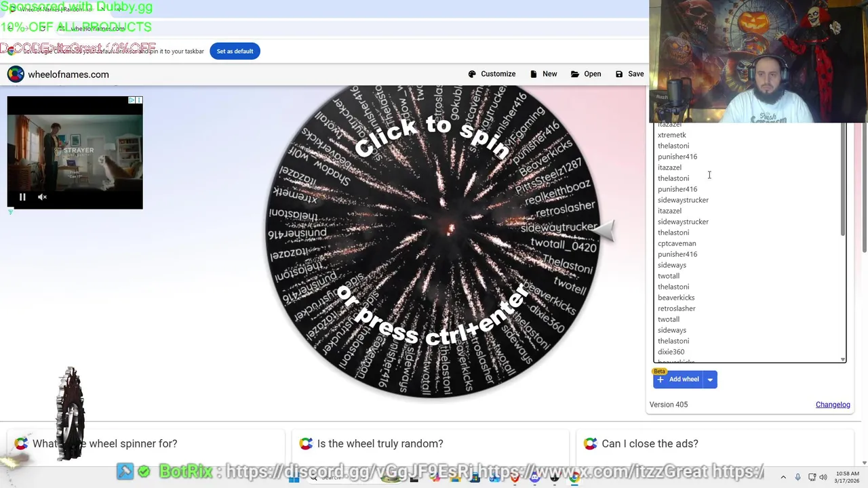Image resolution: width=868 pixels, height=488 pixels.
Task: Click 'Version 405' text
Action: [669, 405]
